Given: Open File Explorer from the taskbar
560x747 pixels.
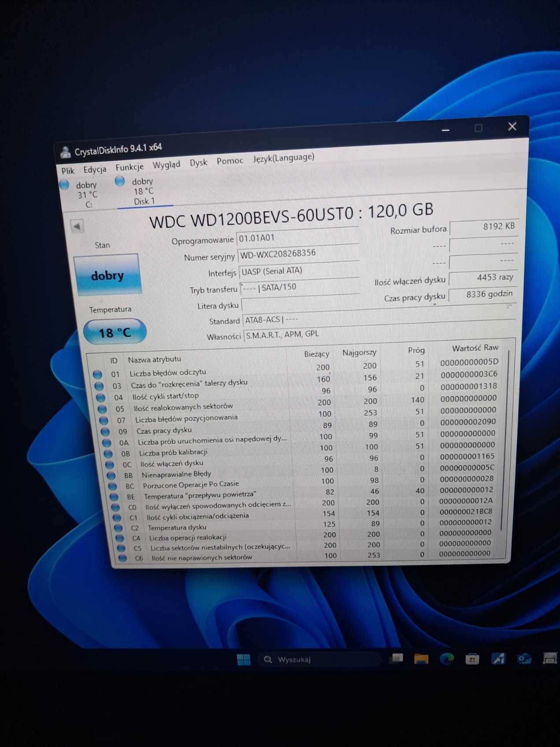Looking at the screenshot, I should click(x=421, y=659).
